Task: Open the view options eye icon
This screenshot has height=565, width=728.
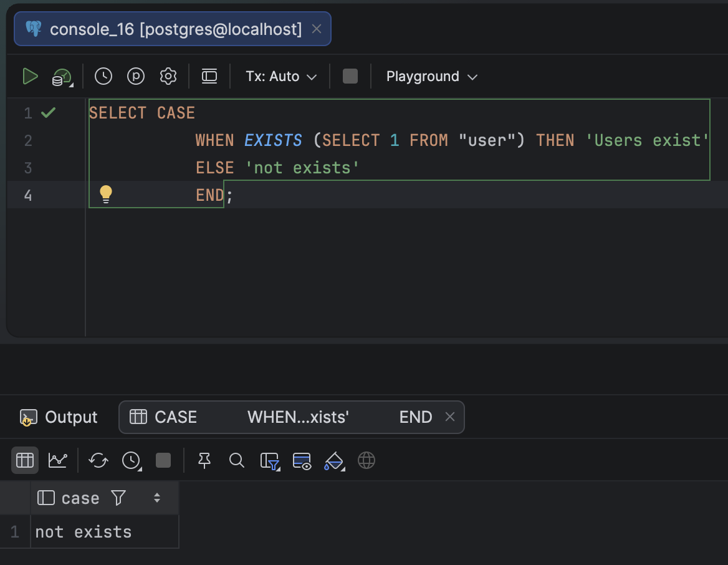Action: click(x=302, y=461)
